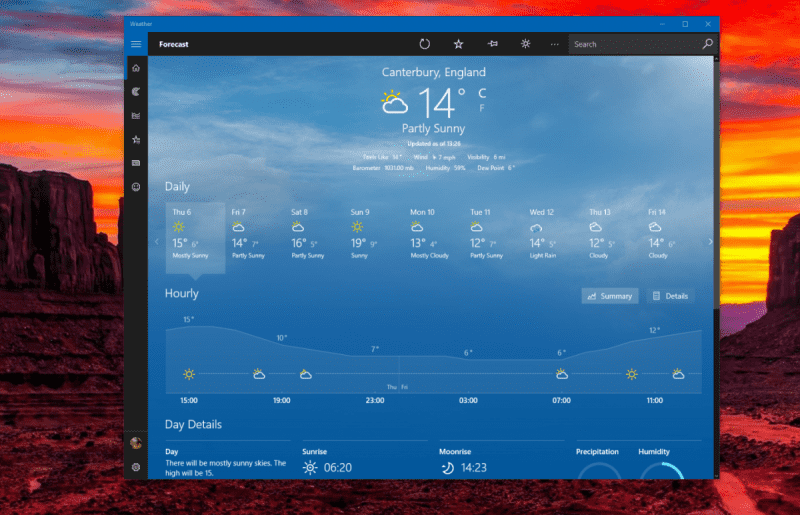Open the News icon in sidebar
Screen dimensions: 800x515
point(136,163)
